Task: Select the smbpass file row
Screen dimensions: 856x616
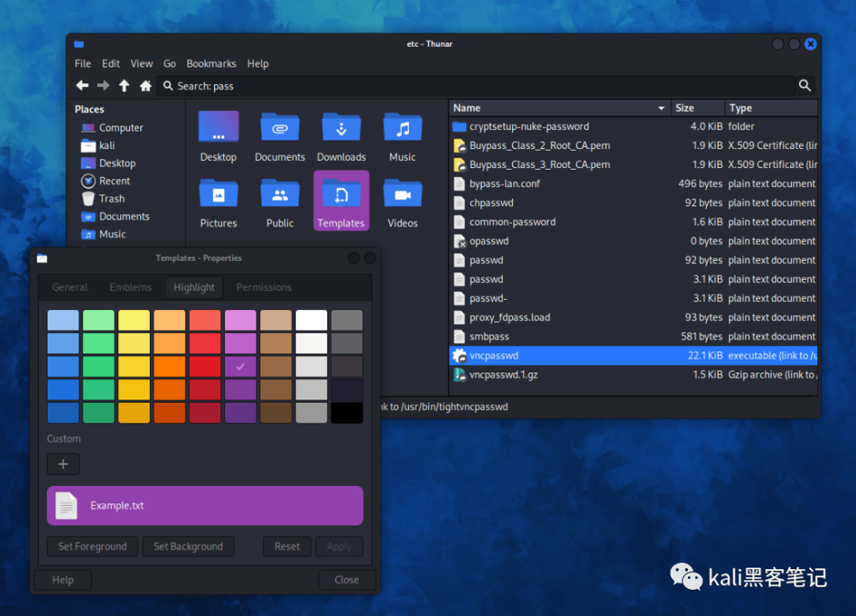Action: pos(634,337)
